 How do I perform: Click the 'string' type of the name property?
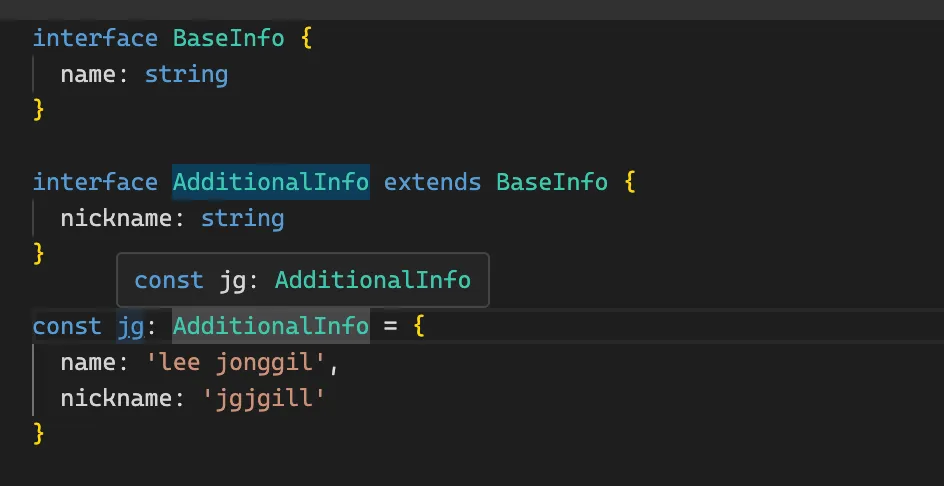coord(186,75)
